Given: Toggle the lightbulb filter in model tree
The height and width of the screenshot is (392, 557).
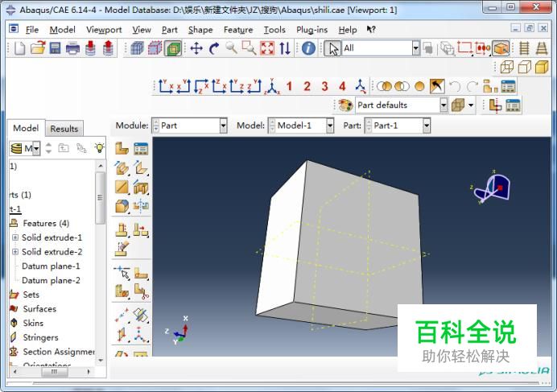Looking at the screenshot, I should 100,148.
